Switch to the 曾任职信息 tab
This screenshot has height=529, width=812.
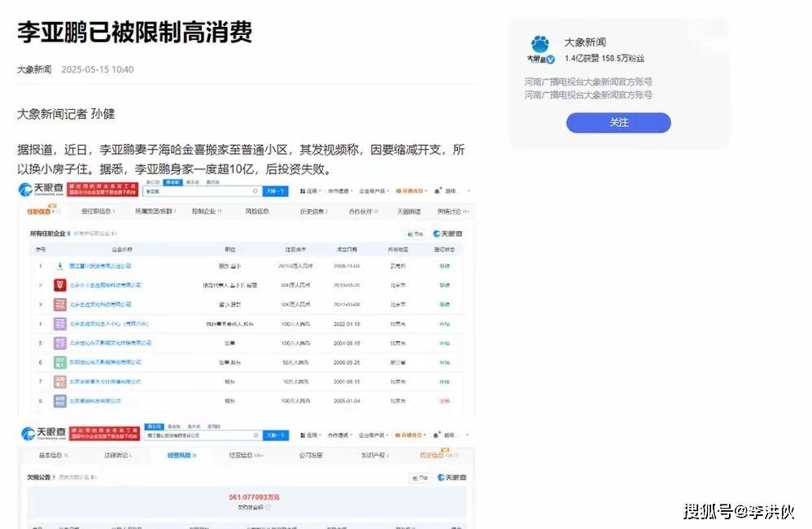click(x=98, y=212)
